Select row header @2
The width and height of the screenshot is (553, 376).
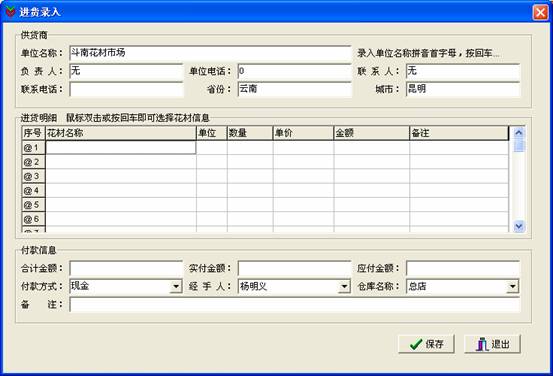[34, 162]
